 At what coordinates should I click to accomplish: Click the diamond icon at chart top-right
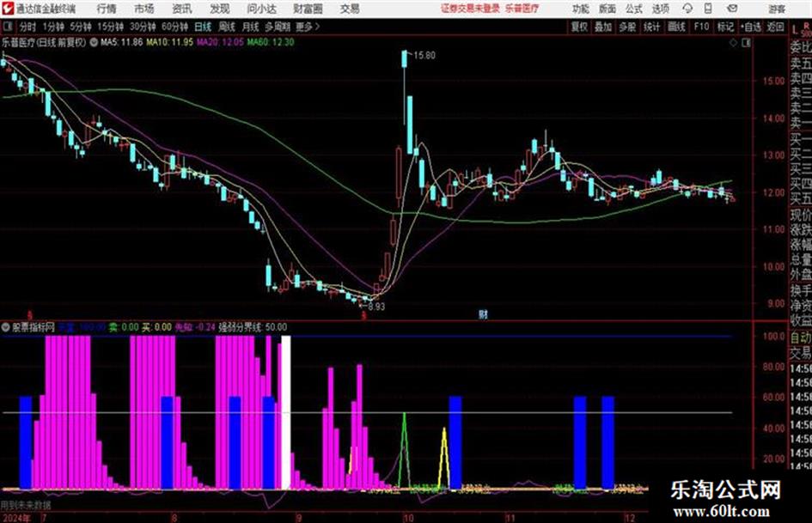tap(733, 43)
